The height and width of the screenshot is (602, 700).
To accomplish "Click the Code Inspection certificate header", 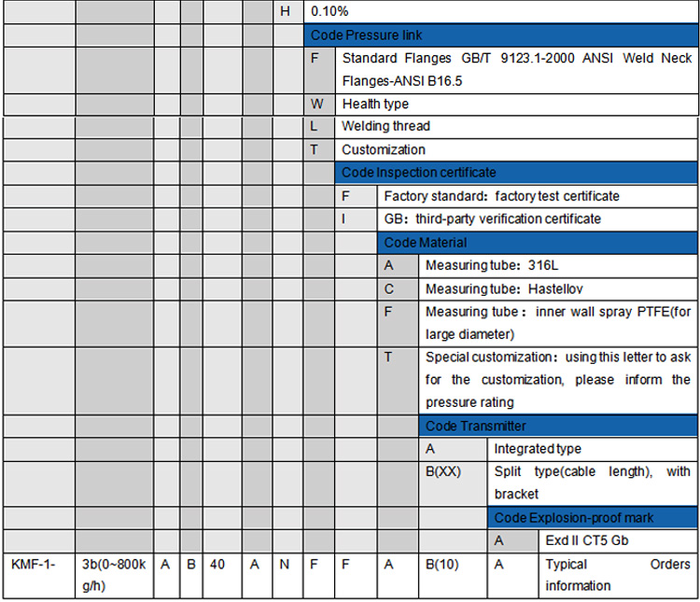I will [419, 173].
